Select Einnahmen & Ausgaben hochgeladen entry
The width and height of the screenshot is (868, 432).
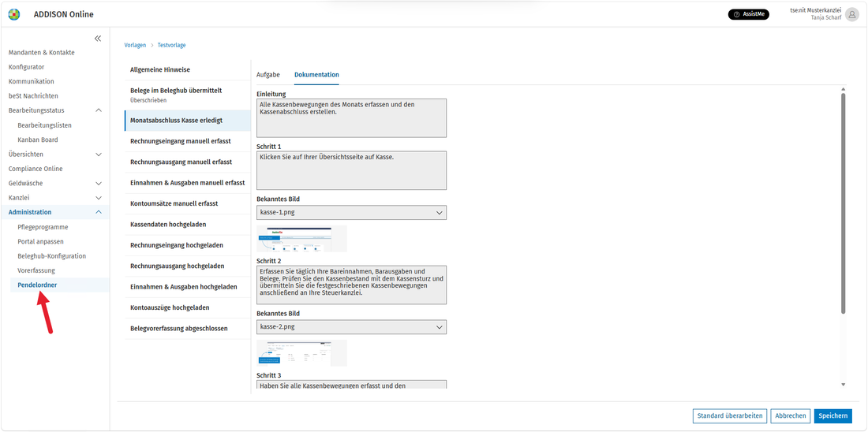188,286
